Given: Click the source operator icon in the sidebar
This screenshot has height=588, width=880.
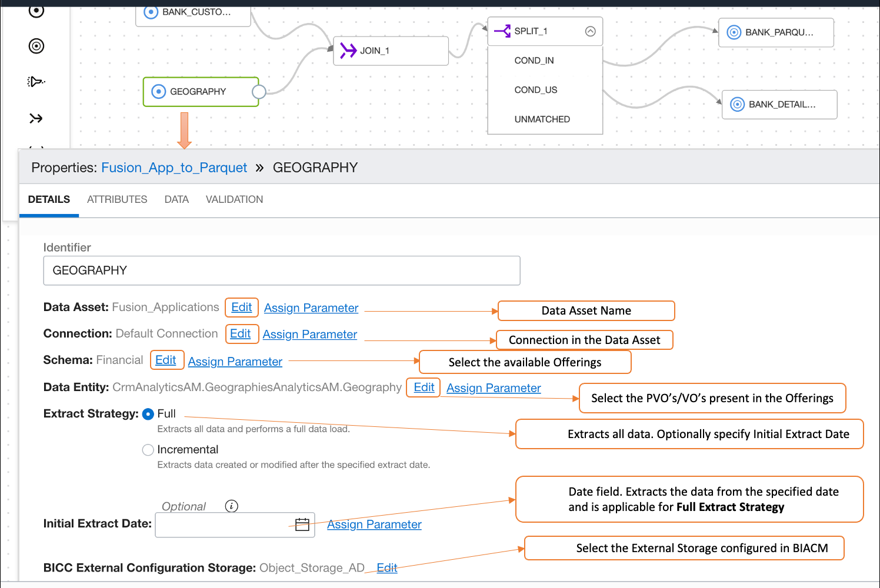Looking at the screenshot, I should point(36,11).
